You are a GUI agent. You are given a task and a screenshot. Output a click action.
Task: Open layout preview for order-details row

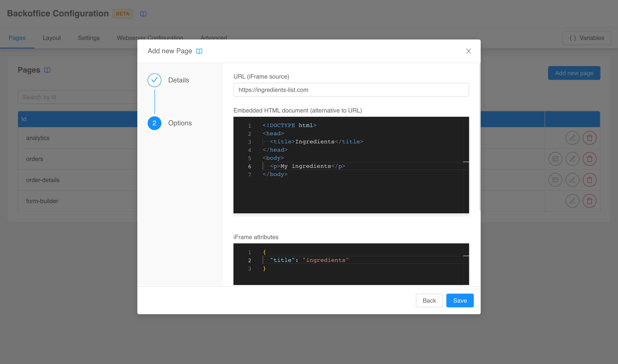(556, 180)
